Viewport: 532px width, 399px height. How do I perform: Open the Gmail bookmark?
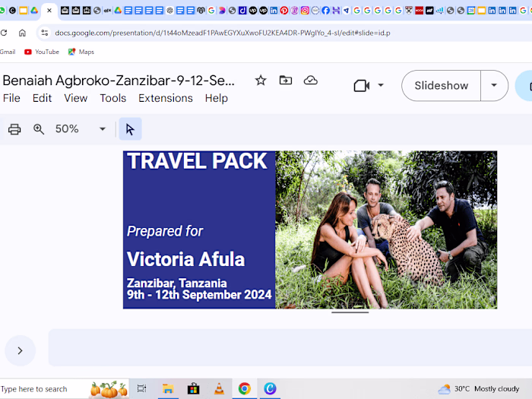tap(8, 52)
